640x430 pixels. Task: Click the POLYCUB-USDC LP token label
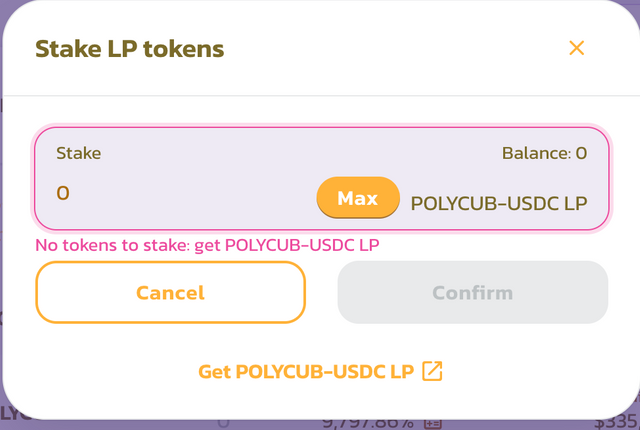point(499,203)
